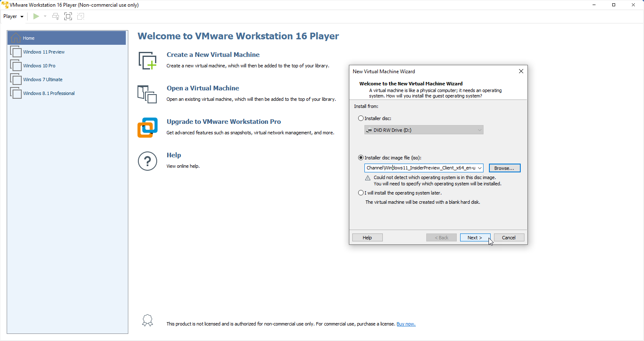Click Next in the wizard
Screen dimensions: 644x341
coord(475,238)
